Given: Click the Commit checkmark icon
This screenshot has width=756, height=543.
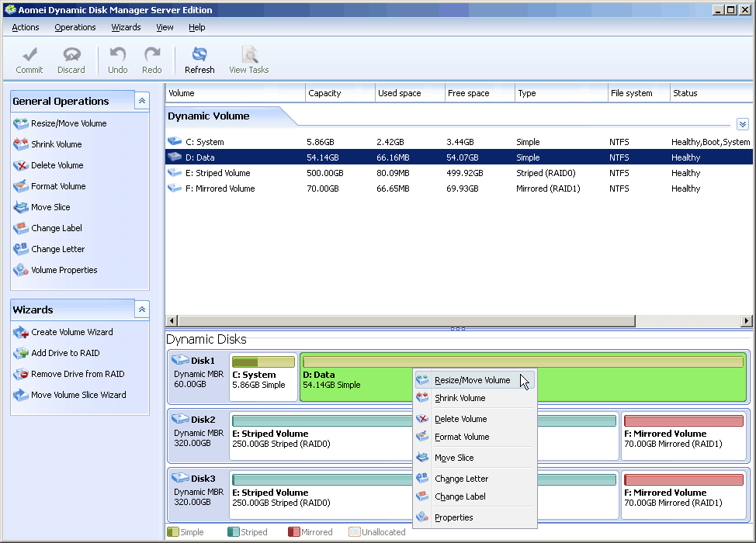Looking at the screenshot, I should click(x=29, y=55).
